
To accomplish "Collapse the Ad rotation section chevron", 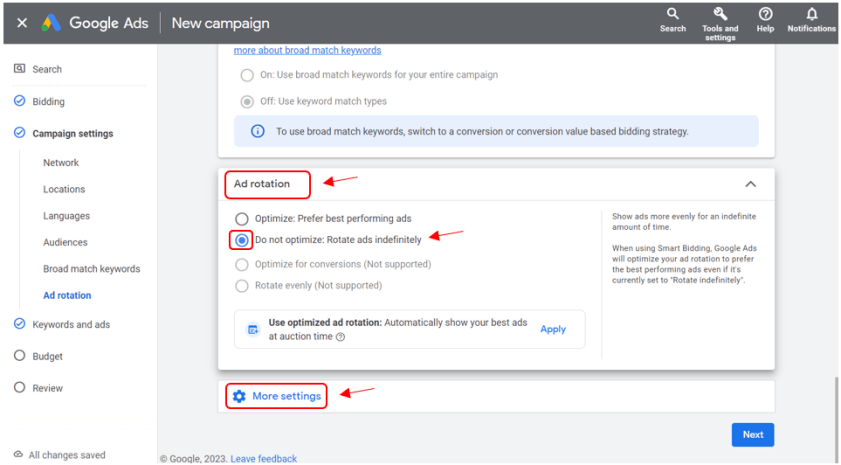I will point(750,184).
